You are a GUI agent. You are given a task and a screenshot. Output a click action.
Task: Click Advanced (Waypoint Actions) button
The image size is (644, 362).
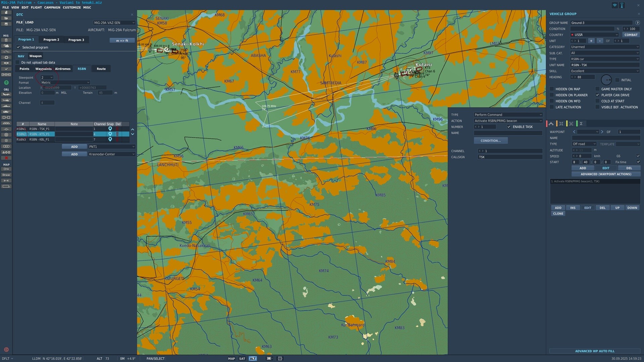click(606, 174)
